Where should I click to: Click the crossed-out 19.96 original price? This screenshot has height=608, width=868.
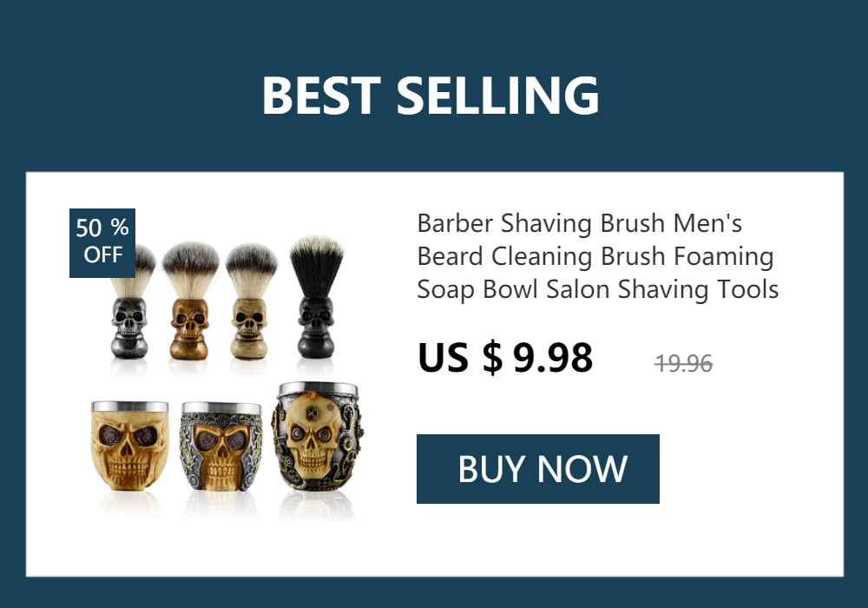click(x=684, y=364)
